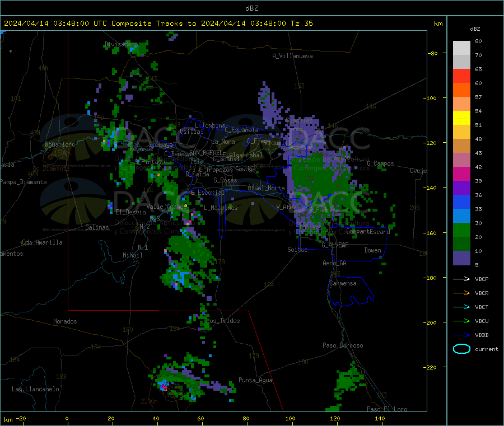
Task: Click the 'Agua_Toro' map label
Action: (60, 144)
